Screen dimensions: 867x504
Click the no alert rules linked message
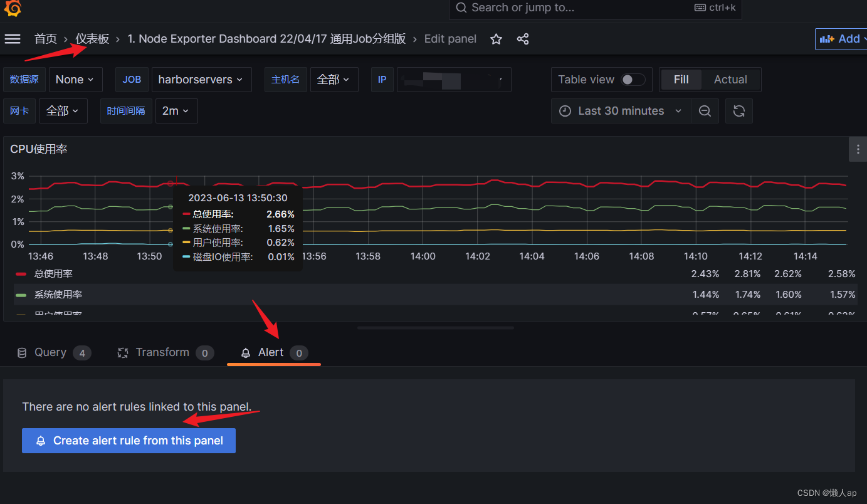coord(137,407)
